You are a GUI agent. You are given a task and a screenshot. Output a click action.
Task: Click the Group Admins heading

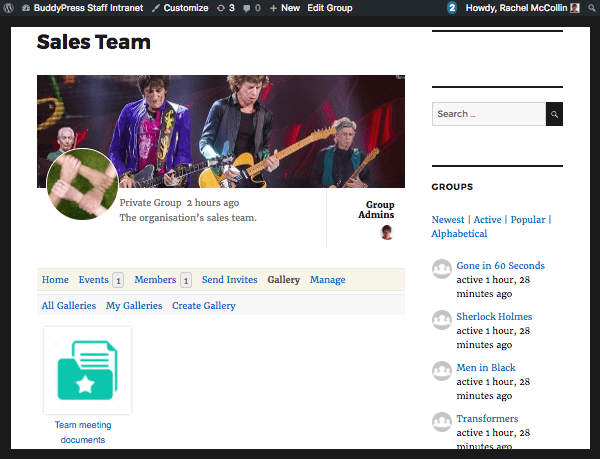[x=376, y=210]
